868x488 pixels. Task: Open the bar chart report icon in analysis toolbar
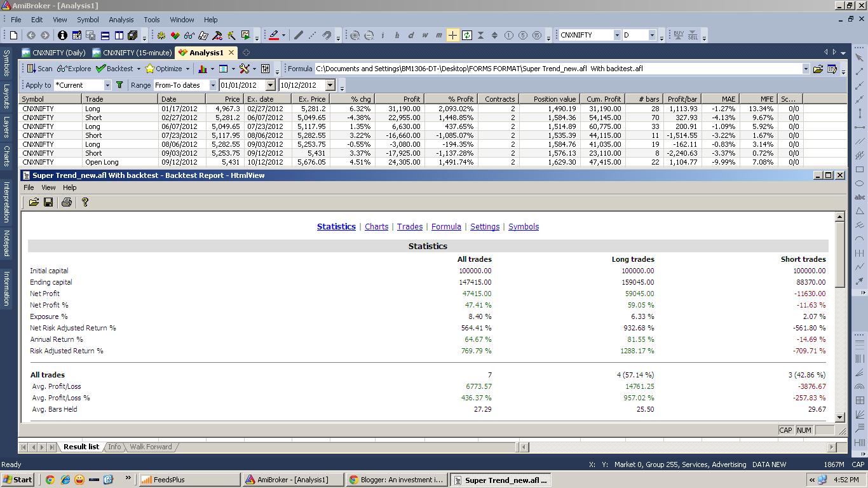(x=203, y=69)
